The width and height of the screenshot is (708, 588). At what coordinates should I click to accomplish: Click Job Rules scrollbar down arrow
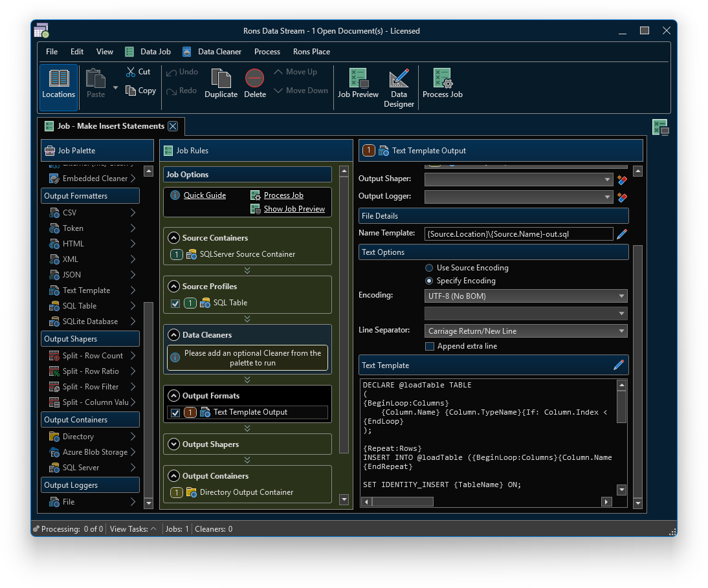click(344, 499)
